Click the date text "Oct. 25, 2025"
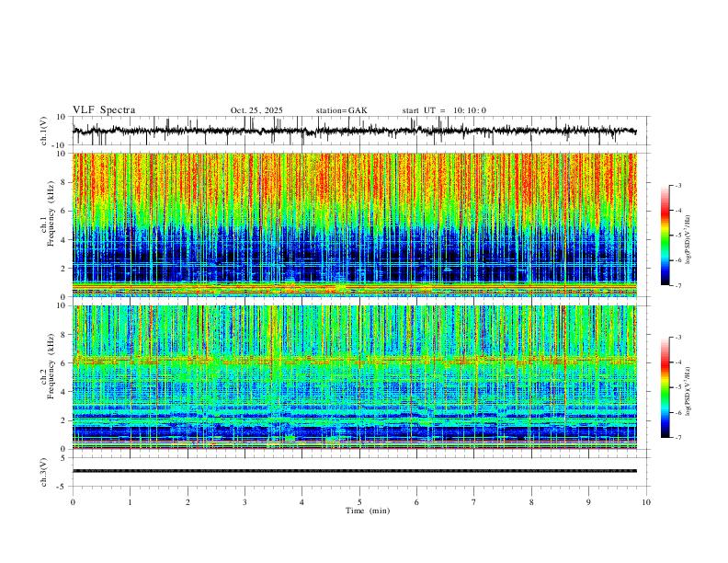The width and height of the screenshot is (728, 563). [x=256, y=110]
